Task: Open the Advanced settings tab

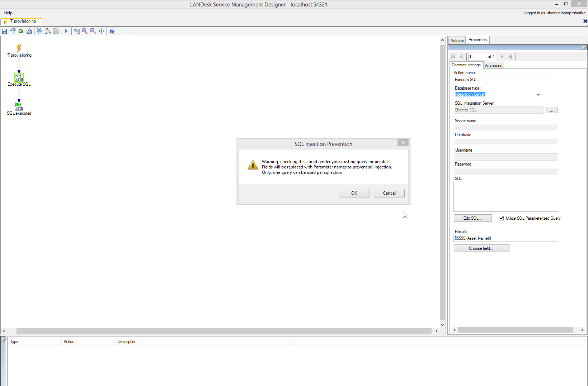Action: pos(493,65)
